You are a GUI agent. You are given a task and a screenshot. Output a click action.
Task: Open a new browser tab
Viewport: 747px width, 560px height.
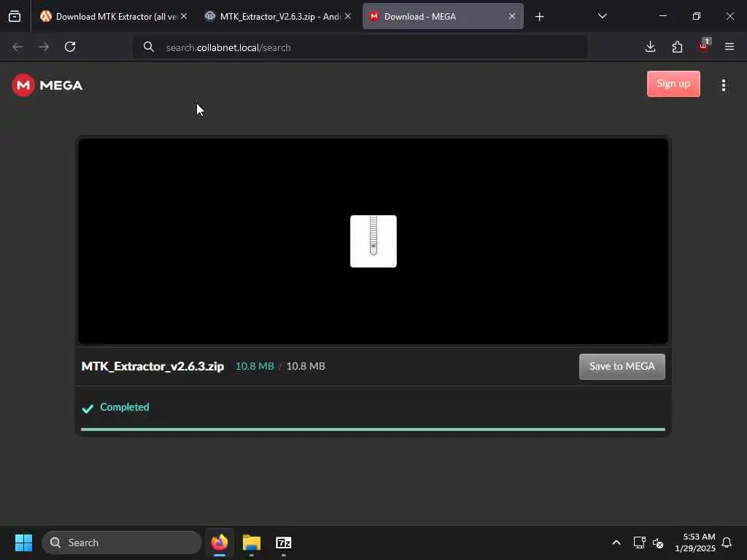point(539,17)
